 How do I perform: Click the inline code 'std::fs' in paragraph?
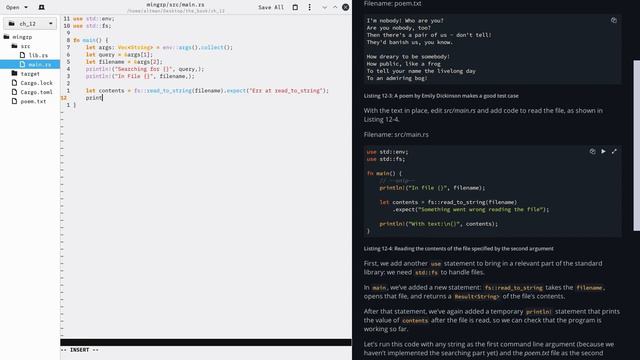click(x=426, y=273)
